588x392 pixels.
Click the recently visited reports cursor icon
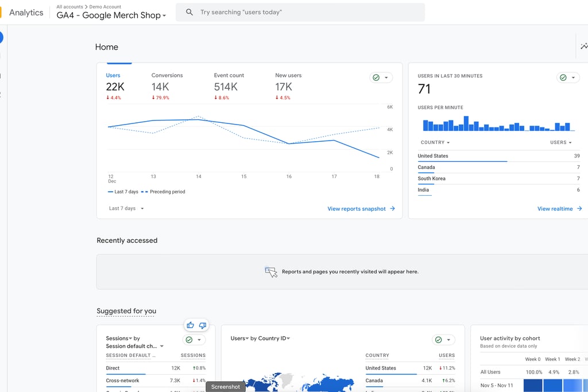tap(271, 272)
